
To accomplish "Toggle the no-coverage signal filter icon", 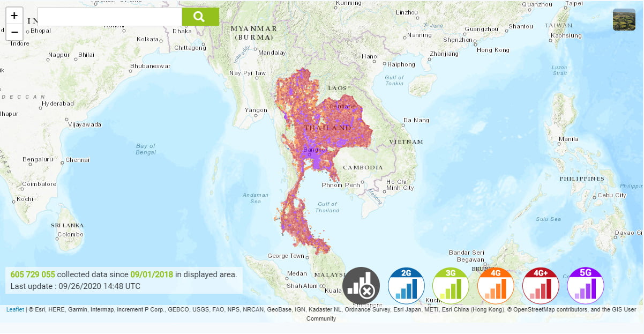I will point(361,286).
